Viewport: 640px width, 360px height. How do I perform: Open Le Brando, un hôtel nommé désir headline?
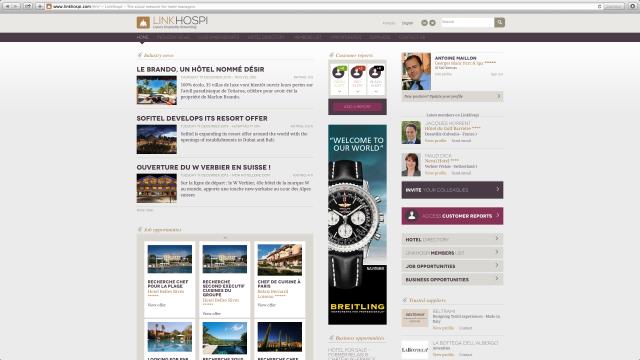click(200, 69)
